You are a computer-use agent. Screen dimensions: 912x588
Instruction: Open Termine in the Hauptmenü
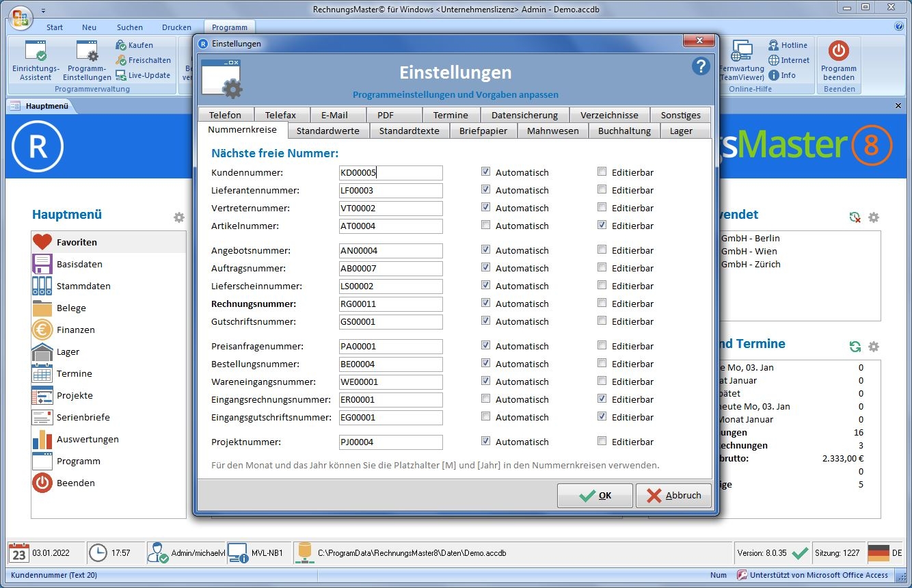pos(109,373)
